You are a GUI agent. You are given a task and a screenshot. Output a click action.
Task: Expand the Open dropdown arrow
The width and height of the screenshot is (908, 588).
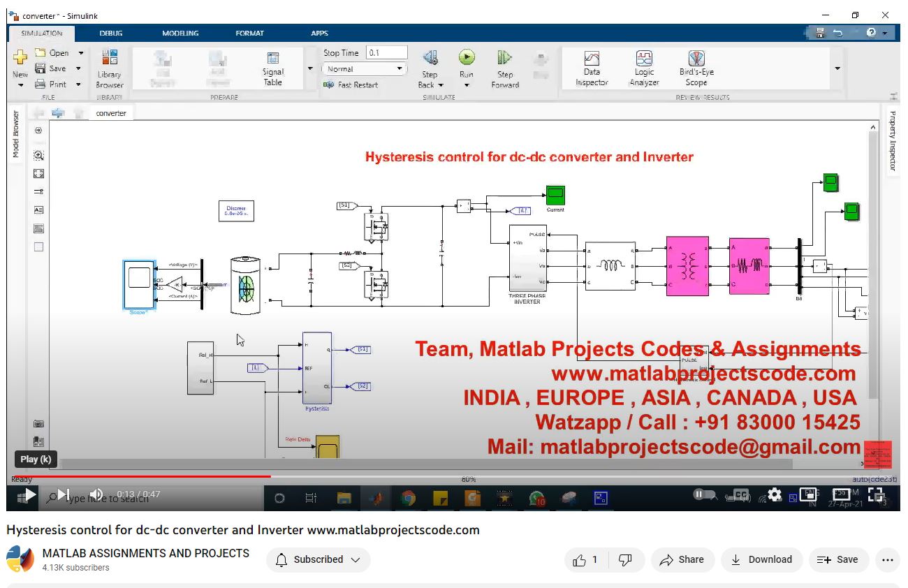tap(80, 53)
